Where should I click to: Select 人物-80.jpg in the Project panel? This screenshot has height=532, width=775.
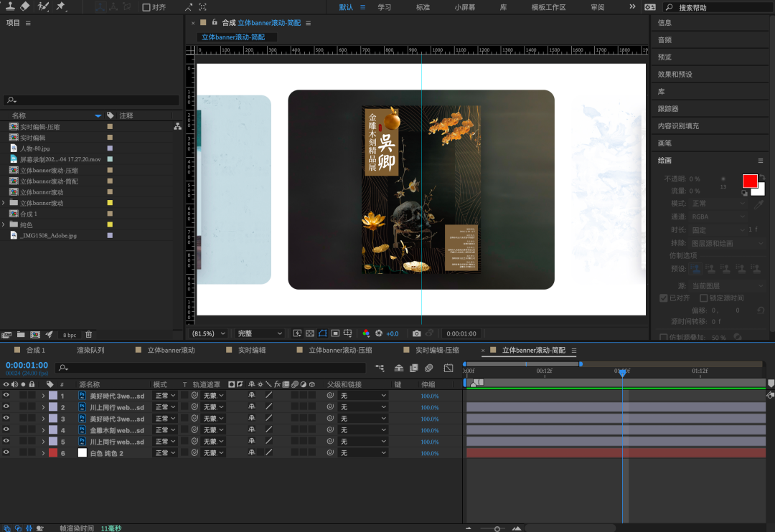click(35, 148)
